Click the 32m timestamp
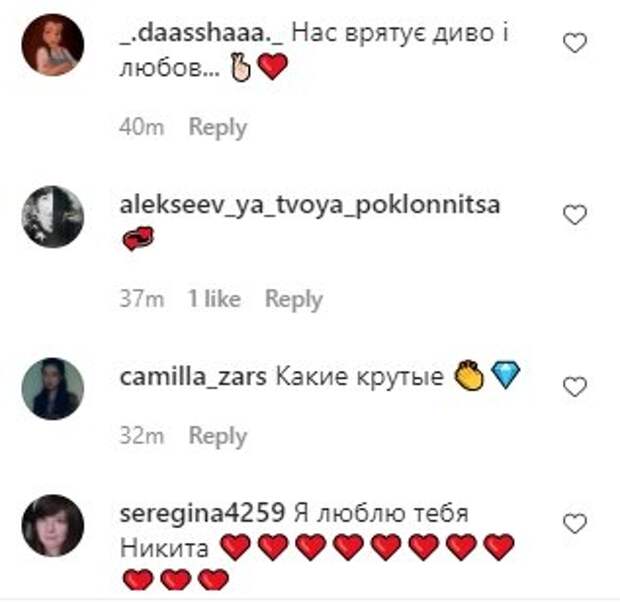 pos(142,436)
